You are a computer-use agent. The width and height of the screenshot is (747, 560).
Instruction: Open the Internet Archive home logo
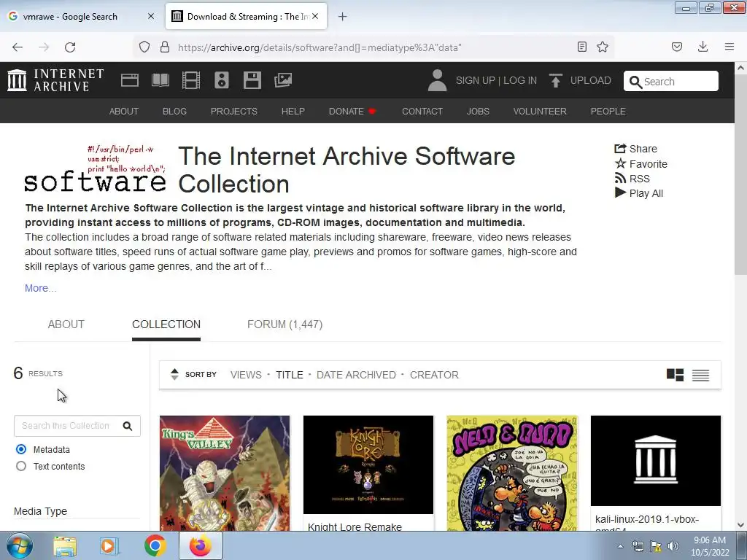pyautogui.click(x=55, y=80)
